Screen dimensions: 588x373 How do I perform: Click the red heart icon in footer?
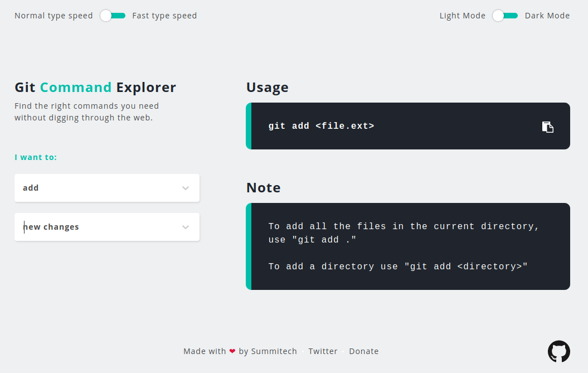pyautogui.click(x=232, y=351)
